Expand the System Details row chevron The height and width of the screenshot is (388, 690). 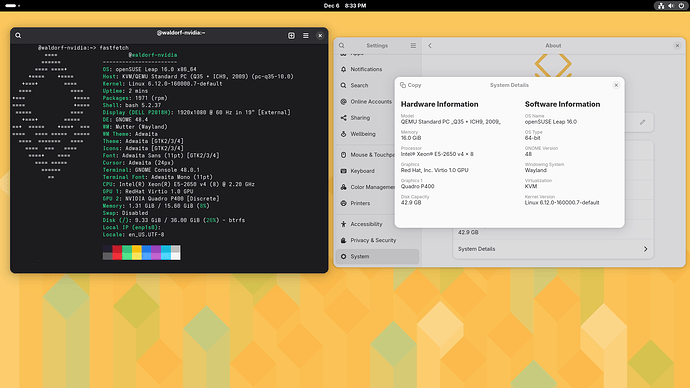pos(646,249)
